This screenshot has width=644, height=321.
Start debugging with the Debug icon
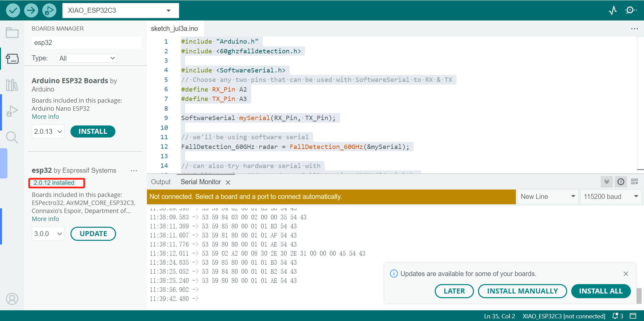point(49,10)
